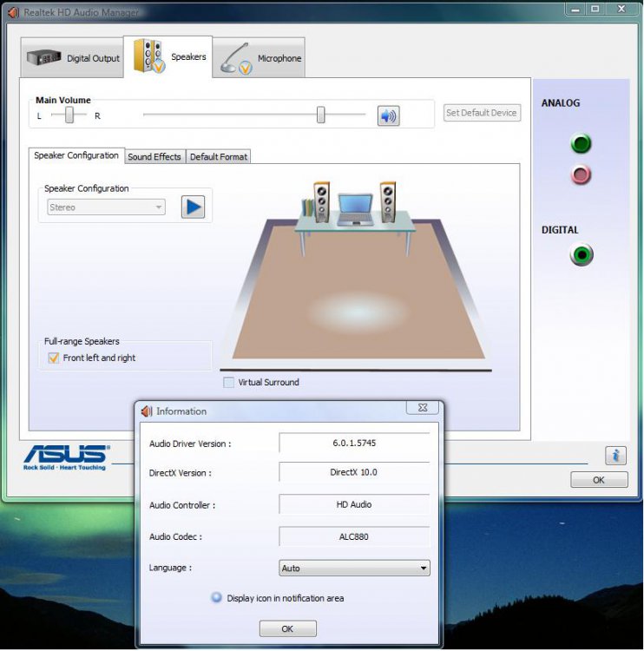Click the DIGITAL heading label
This screenshot has height=651, width=644.
point(560,230)
